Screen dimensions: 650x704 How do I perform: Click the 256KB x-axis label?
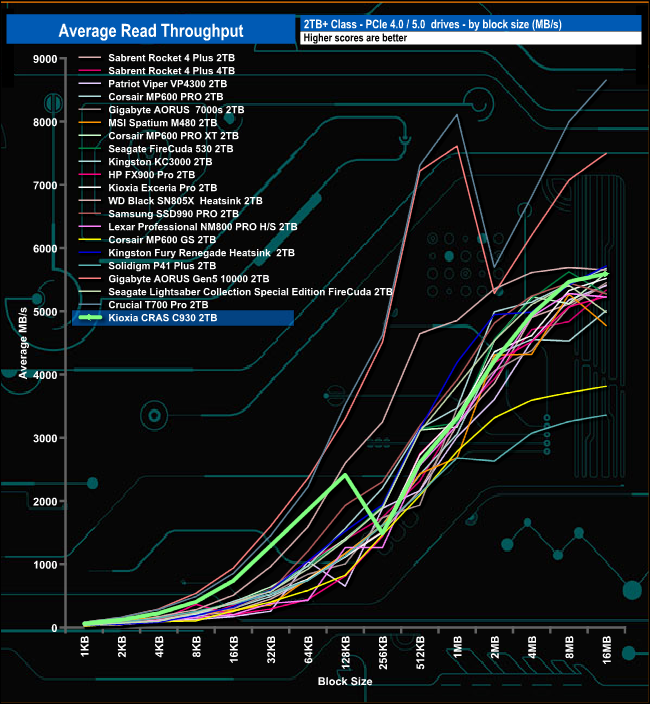(383, 652)
